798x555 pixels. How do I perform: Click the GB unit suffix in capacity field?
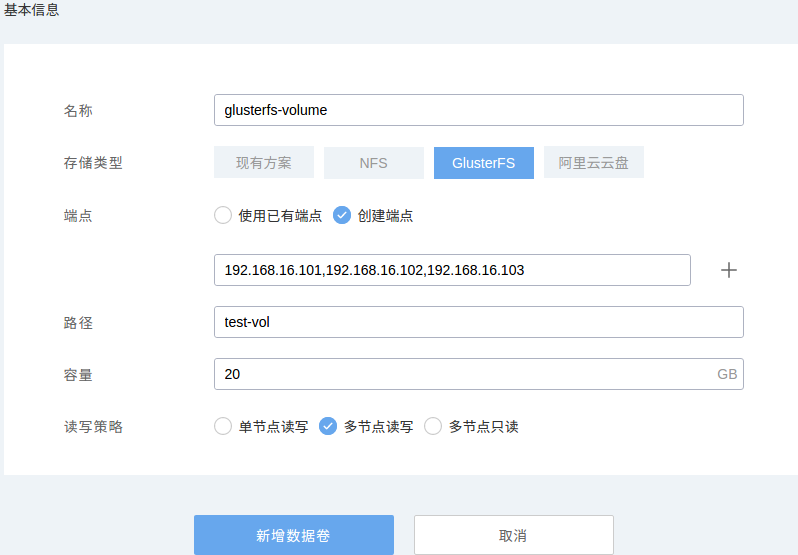tap(727, 374)
